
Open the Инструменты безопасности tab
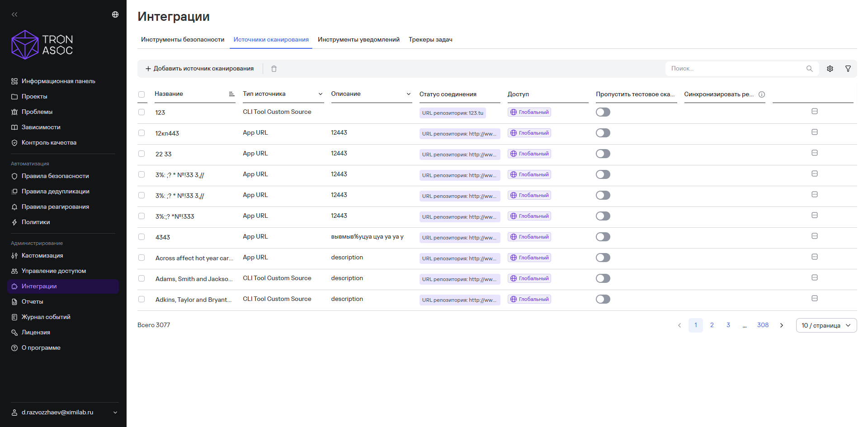183,40
